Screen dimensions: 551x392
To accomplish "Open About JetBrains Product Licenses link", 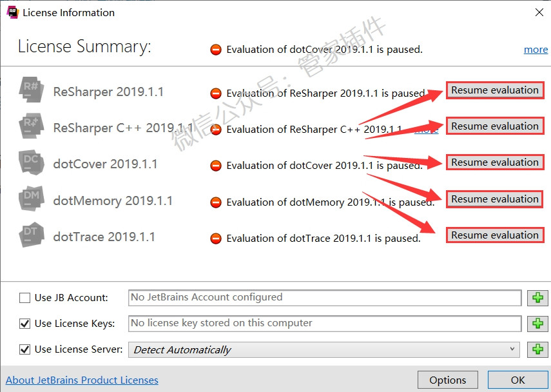I will (82, 380).
